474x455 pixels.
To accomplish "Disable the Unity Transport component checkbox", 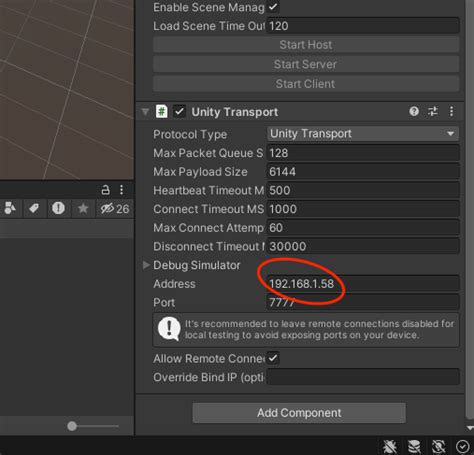I will point(179,111).
